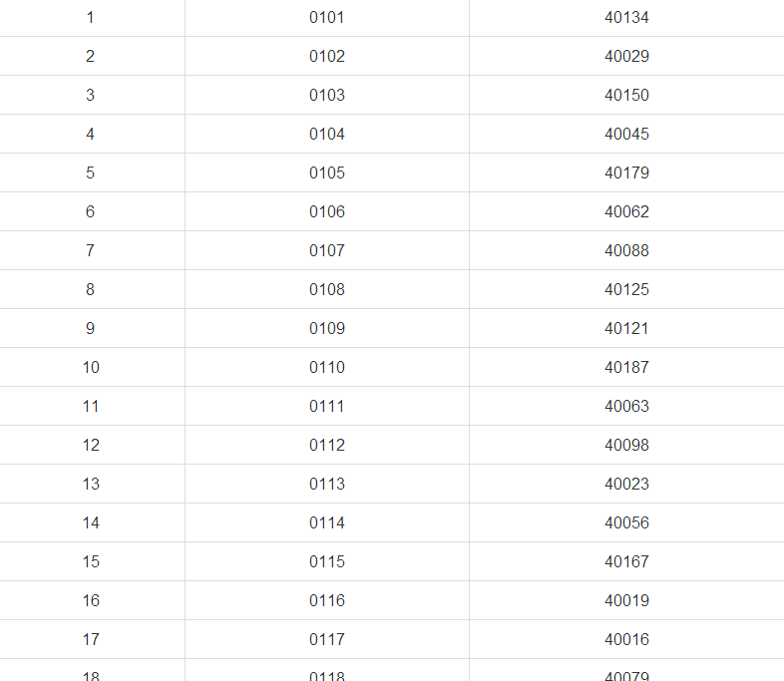784x681 pixels.
Task: Click row number 15 index cell
Action: click(90, 561)
